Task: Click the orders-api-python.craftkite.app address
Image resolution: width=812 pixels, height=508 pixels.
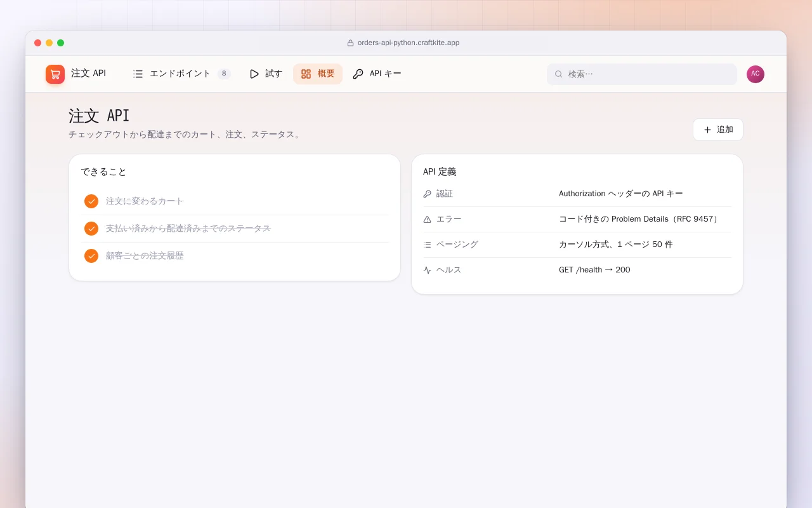Action: click(409, 43)
